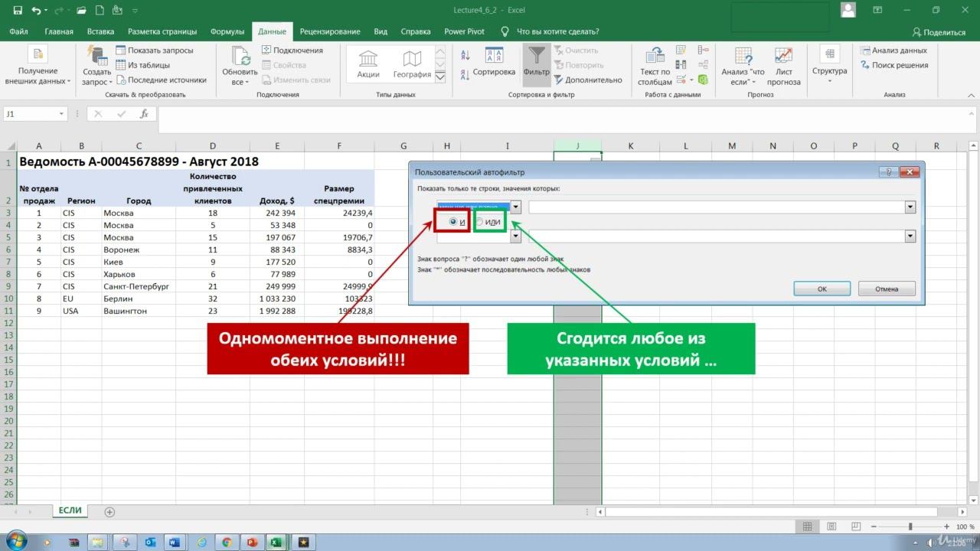980x551 pixels.
Task: Open the Name Box dropdown arrow
Action: pyautogui.click(x=62, y=114)
